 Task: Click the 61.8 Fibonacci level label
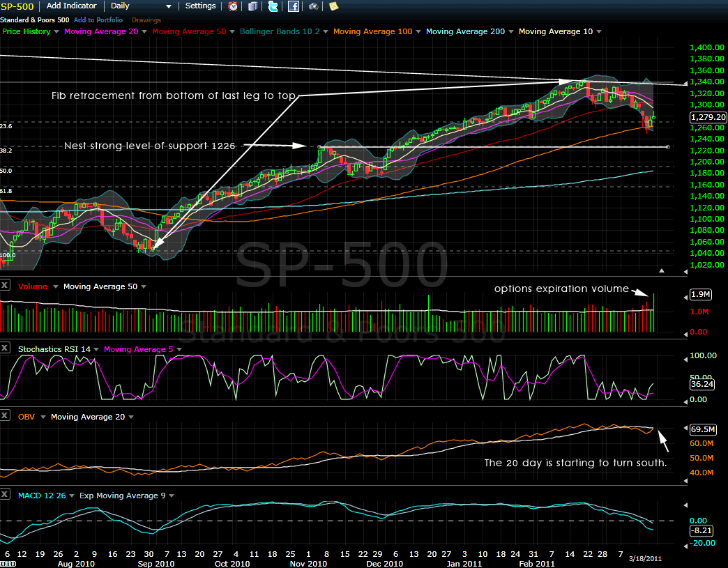(x=6, y=191)
